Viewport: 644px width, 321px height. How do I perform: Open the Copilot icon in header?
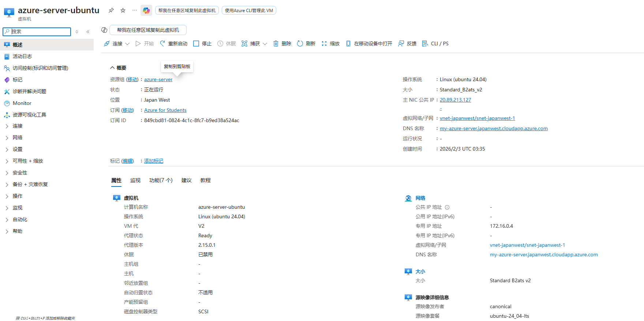146,10
